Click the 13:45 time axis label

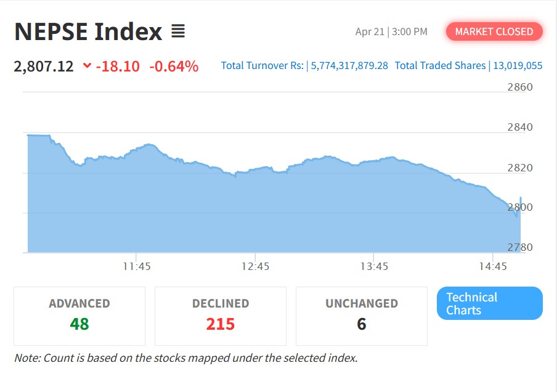[375, 266]
